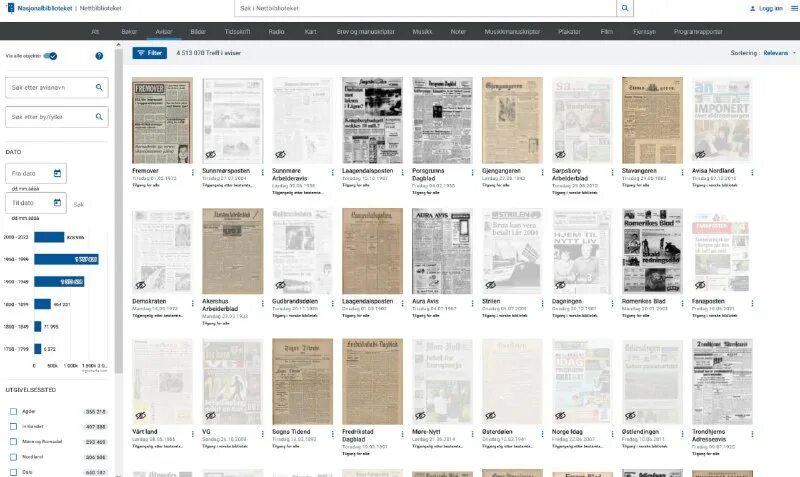Click the scroll-up arrow of sidebar
The width and height of the screenshot is (800, 477).
pyautogui.click(x=118, y=45)
